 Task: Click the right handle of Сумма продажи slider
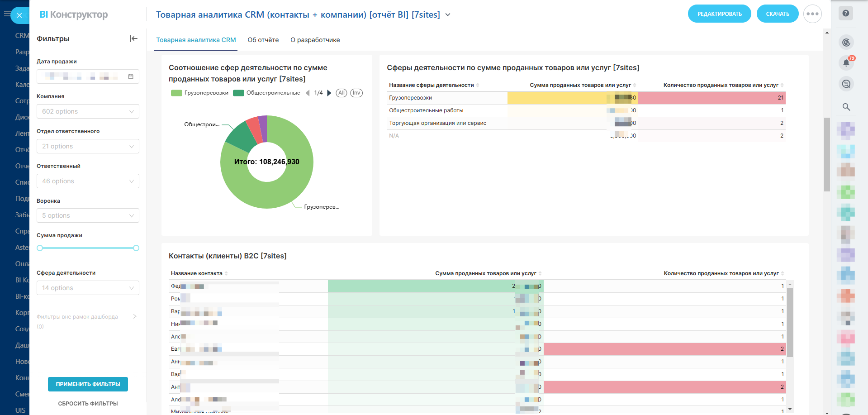tap(136, 248)
